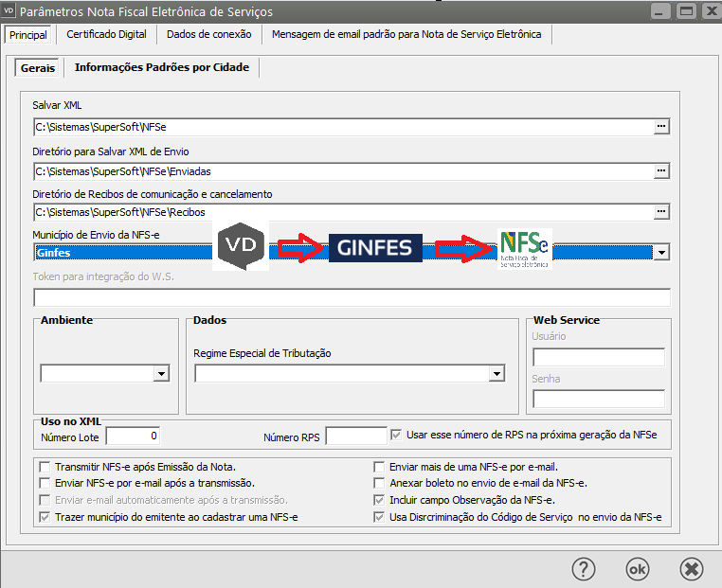
Task: Click the cancel X round icon
Action: tap(692, 568)
